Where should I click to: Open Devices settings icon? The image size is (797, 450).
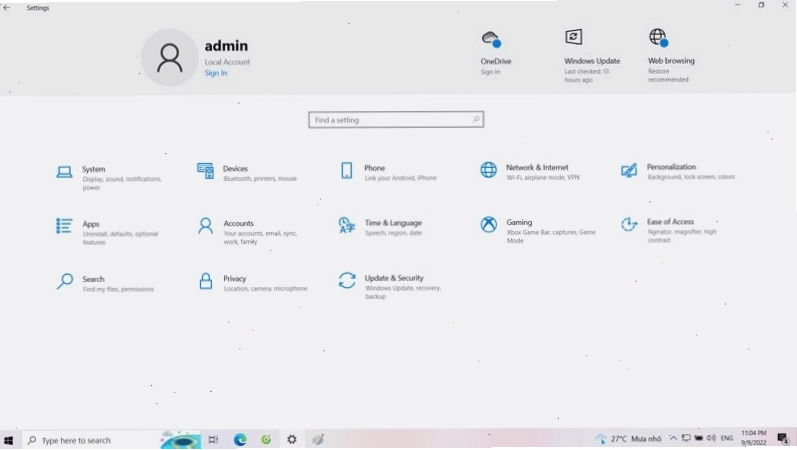click(x=205, y=171)
